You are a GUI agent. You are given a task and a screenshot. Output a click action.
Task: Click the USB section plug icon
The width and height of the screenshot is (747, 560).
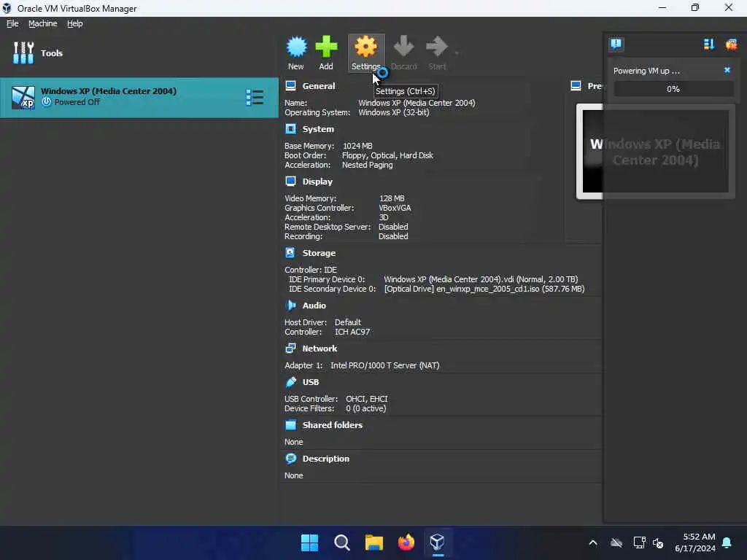pos(290,382)
